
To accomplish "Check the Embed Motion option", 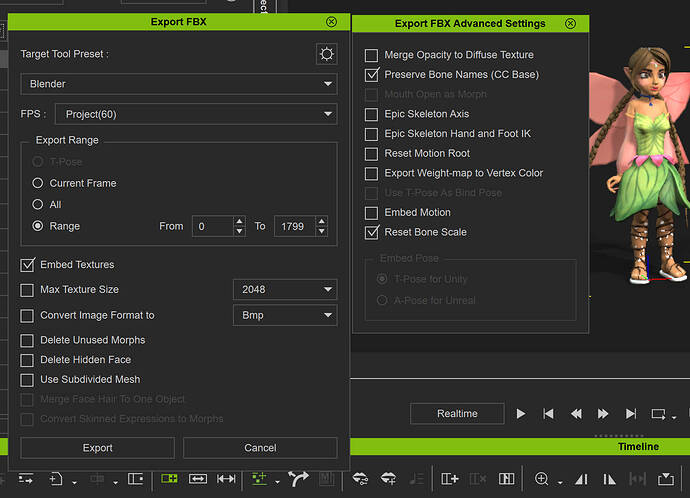I will (x=371, y=213).
